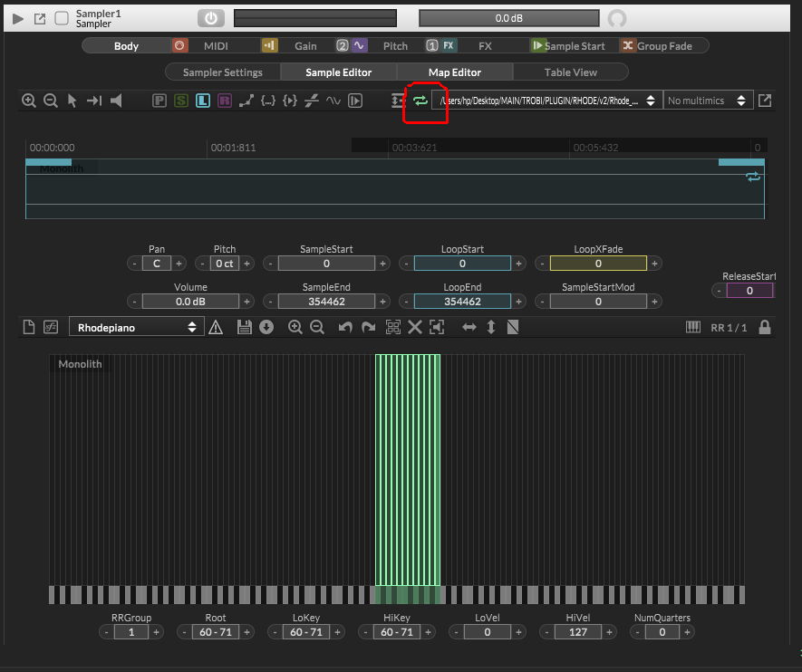Zoom out of the map editor

[317, 327]
